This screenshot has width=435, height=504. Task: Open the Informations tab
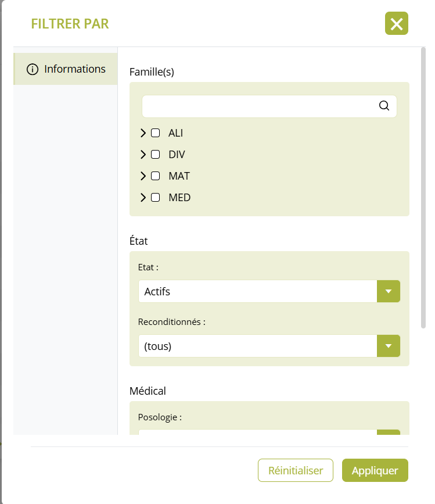66,69
